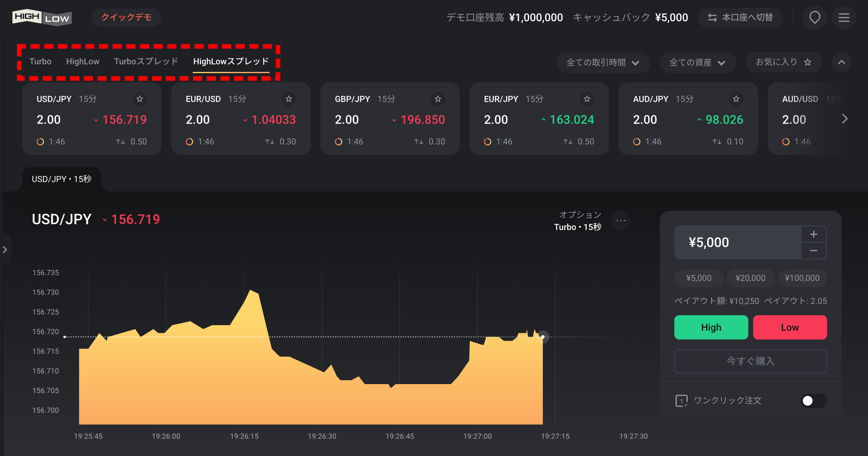
Task: Favorite the AUD/JPY card star
Action: pos(736,99)
